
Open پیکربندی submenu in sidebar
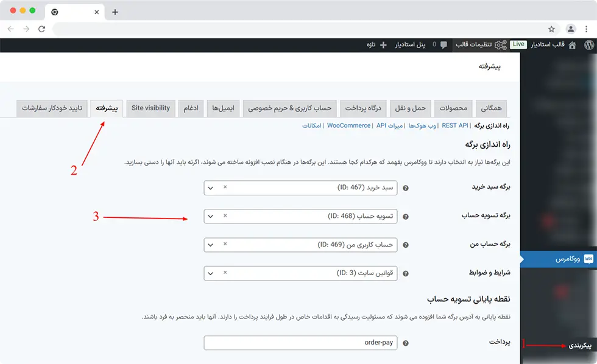point(580,346)
